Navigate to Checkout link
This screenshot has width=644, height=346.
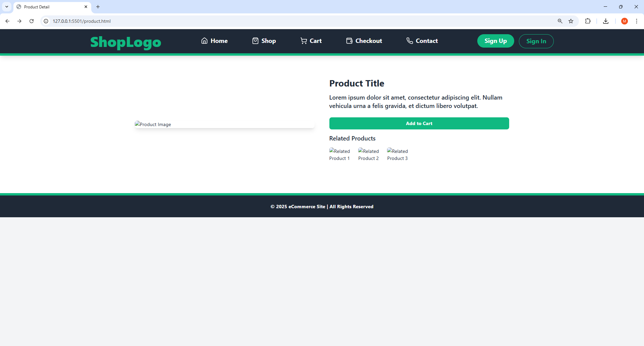point(364,41)
